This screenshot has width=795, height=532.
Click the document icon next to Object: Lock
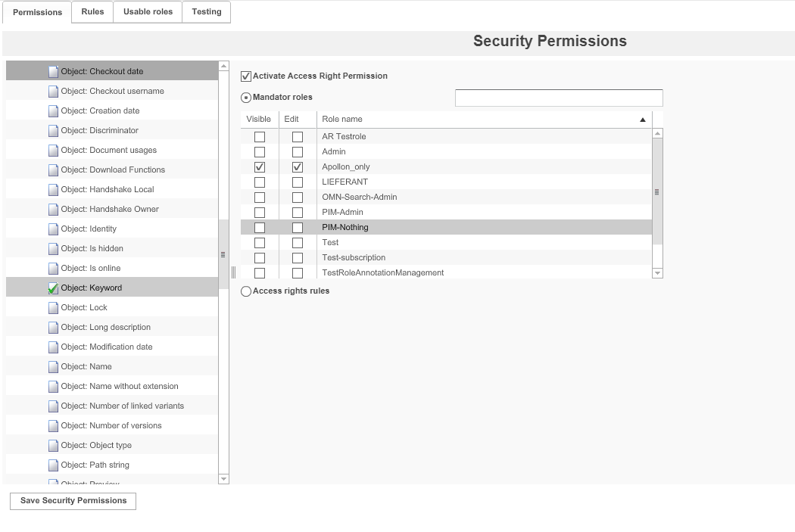pyautogui.click(x=52, y=306)
